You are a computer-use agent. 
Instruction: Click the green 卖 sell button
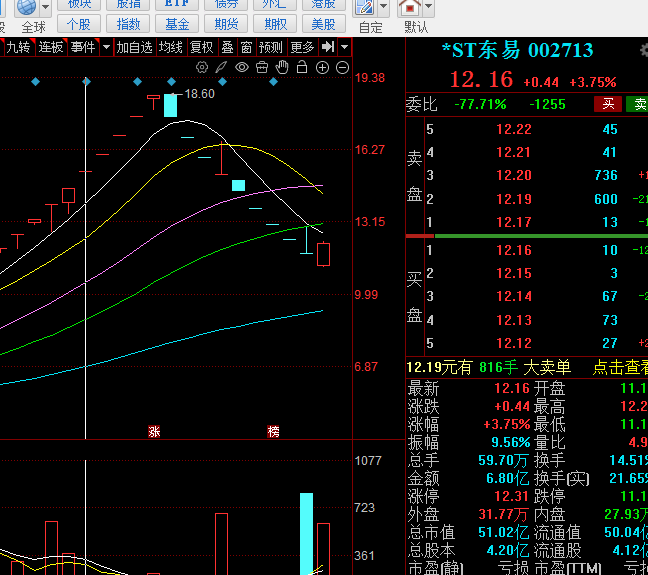coord(638,104)
